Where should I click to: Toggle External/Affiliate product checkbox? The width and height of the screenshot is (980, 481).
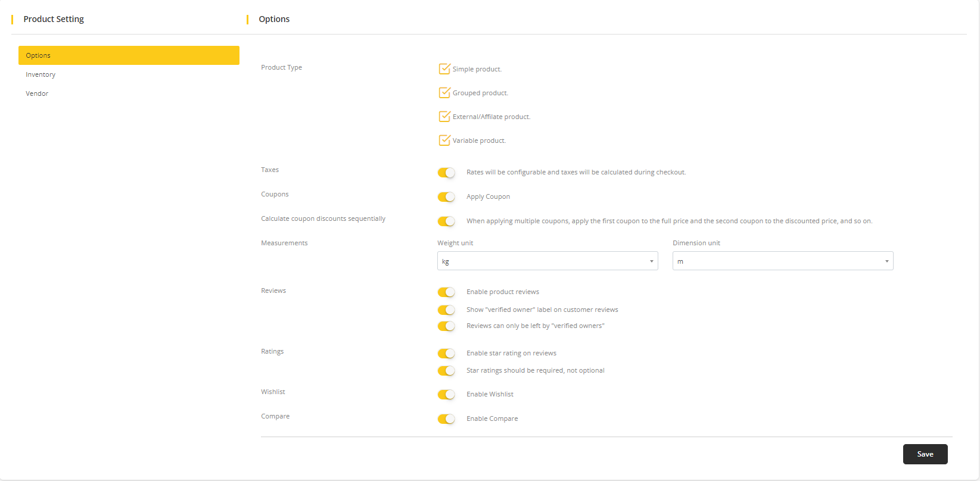[x=444, y=117]
